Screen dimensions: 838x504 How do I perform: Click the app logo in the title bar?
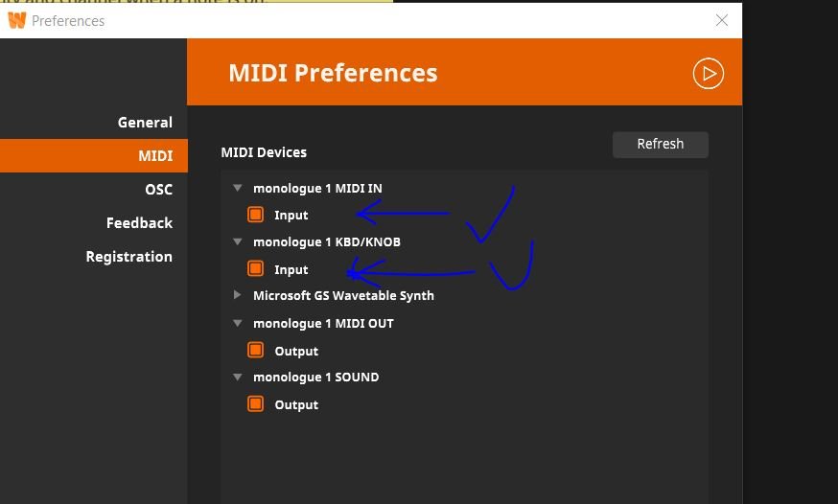(16, 20)
